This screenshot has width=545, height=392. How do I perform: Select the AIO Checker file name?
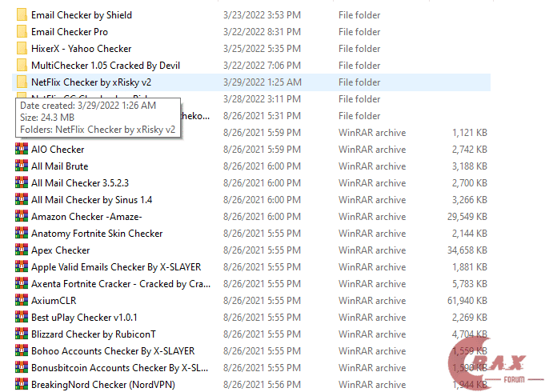[x=58, y=150]
